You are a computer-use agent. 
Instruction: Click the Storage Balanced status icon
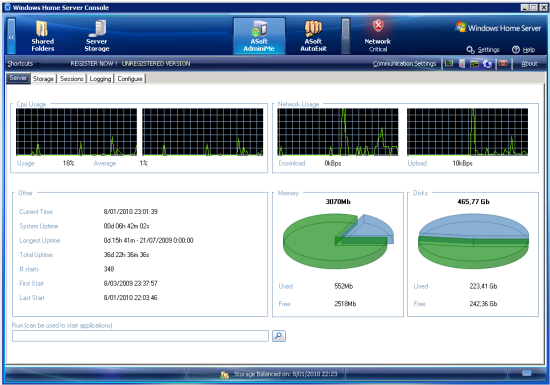tap(224, 375)
